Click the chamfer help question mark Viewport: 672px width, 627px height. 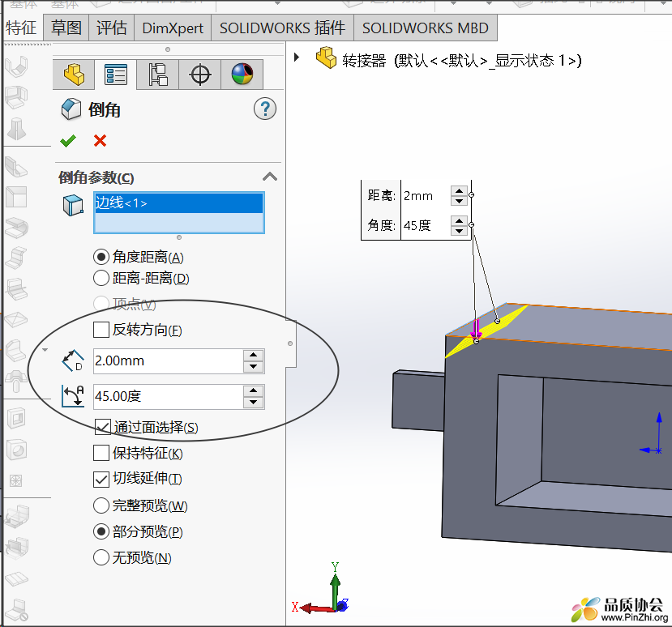(265, 109)
